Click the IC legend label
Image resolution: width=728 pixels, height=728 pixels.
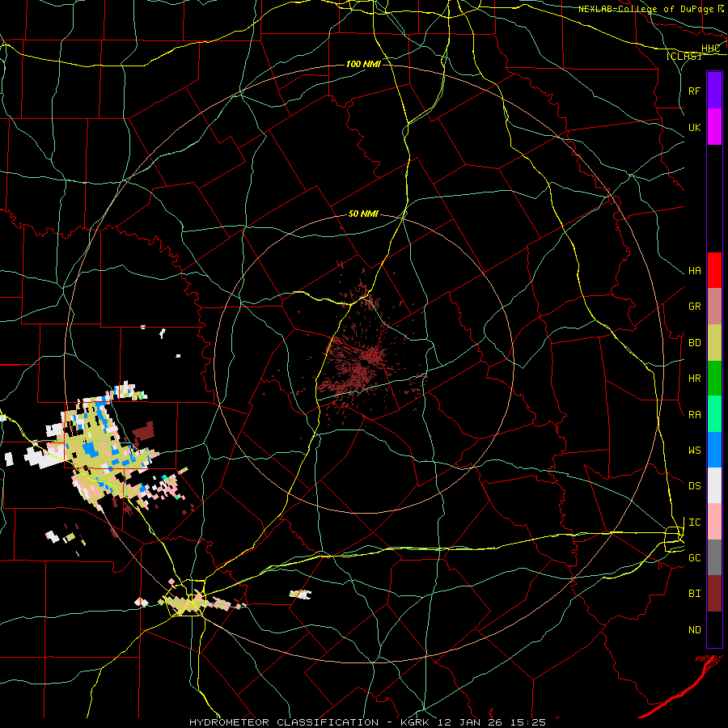[694, 523]
